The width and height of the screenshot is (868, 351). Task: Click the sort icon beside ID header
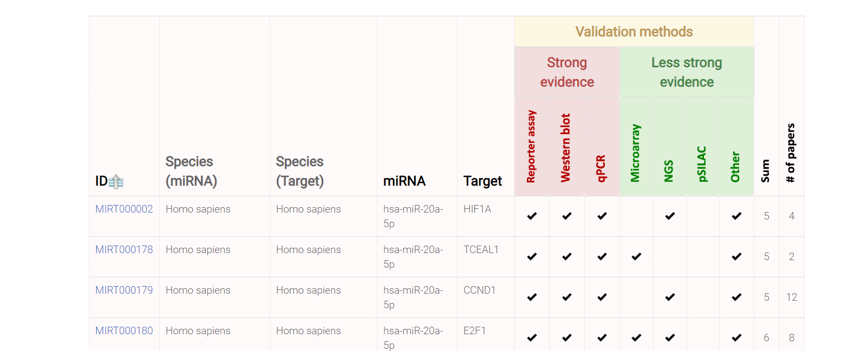click(116, 182)
